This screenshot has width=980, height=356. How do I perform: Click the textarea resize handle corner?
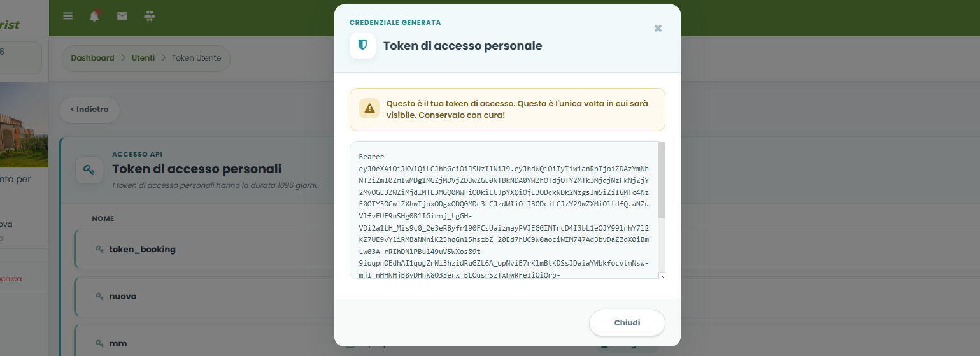click(662, 275)
